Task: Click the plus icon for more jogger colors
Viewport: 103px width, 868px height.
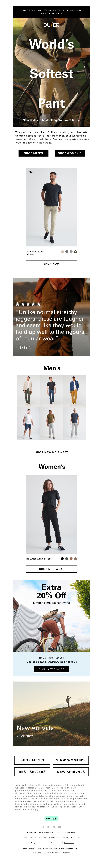Action: click(x=75, y=251)
